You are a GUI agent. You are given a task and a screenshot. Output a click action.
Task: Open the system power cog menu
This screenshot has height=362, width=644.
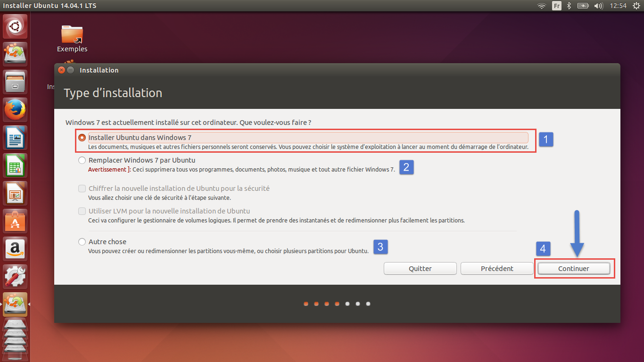pyautogui.click(x=637, y=6)
